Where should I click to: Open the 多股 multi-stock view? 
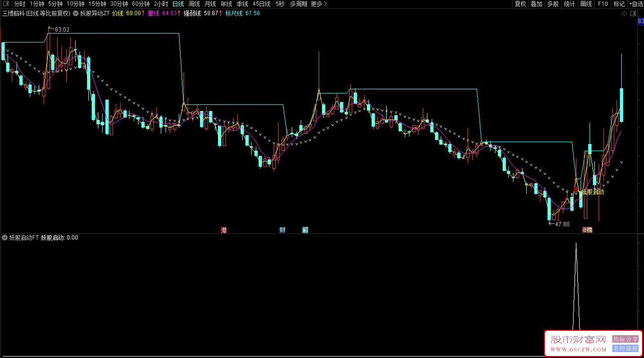(553, 4)
